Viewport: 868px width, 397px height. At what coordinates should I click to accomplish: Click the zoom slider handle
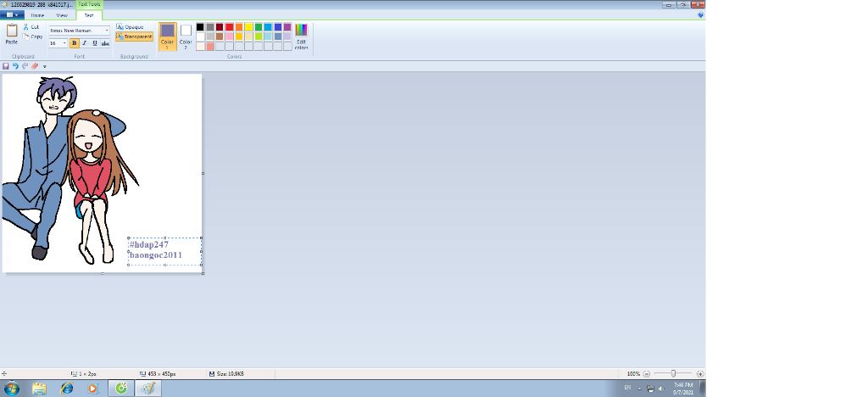(x=673, y=374)
